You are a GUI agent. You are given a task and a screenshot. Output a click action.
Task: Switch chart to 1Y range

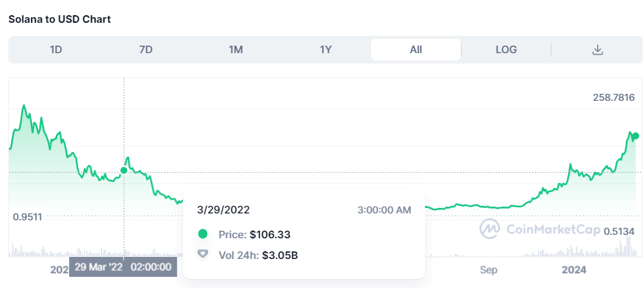(x=325, y=50)
